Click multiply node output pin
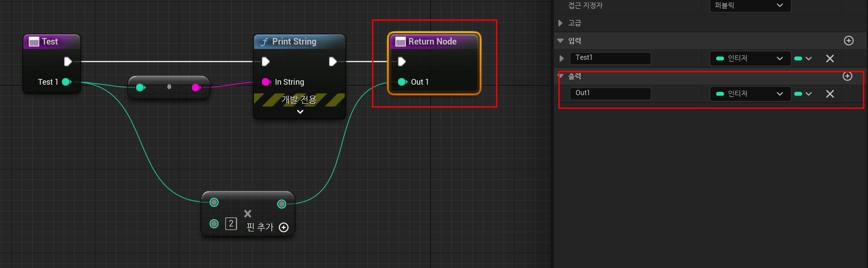The image size is (868, 268). coord(282,204)
